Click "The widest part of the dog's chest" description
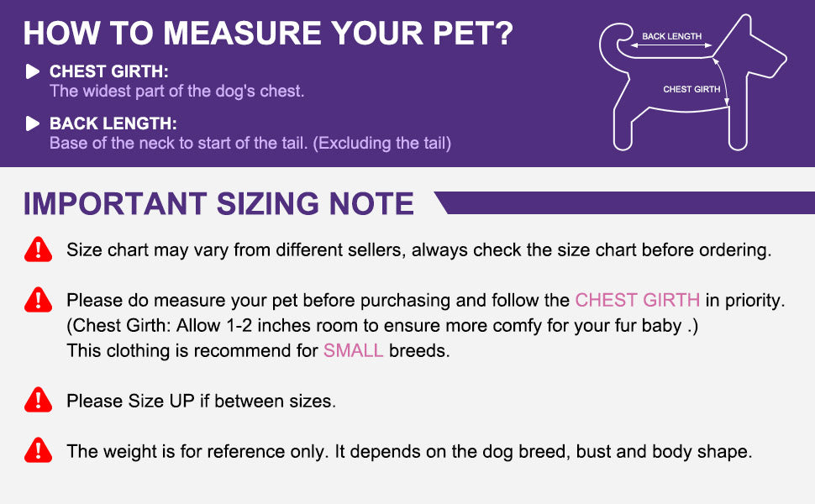Viewport: 815px width, 504px height. point(176,91)
